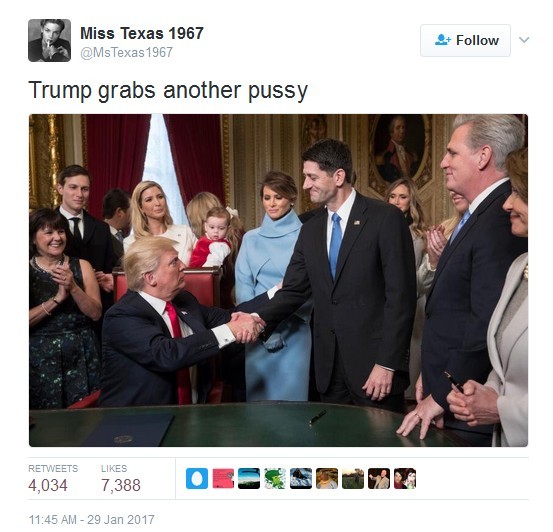
Task: Open the yellow-shirt person avatar liker
Action: pyautogui.click(x=327, y=478)
